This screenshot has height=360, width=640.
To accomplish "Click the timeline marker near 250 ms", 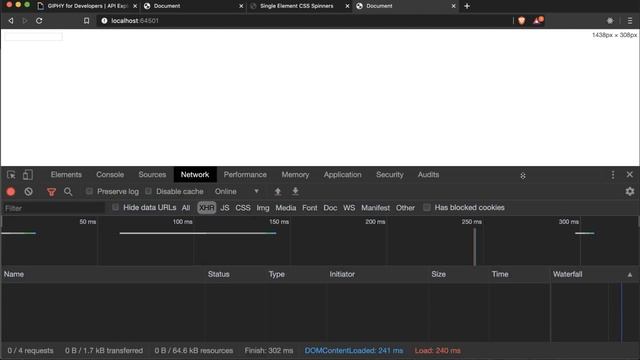I will 474,247.
